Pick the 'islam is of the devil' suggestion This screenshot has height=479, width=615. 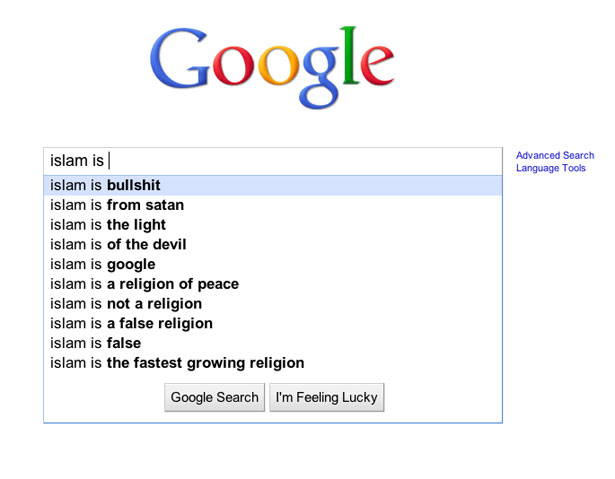coord(118,244)
